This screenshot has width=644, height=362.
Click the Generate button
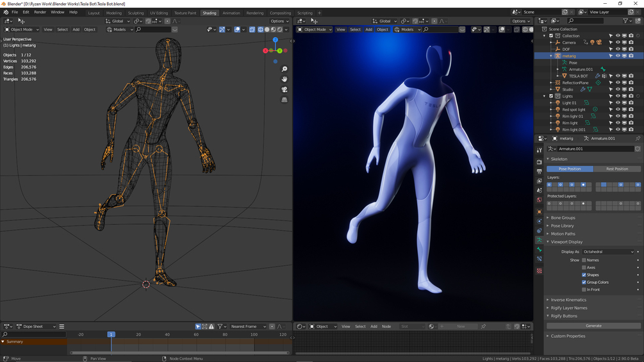click(x=593, y=325)
